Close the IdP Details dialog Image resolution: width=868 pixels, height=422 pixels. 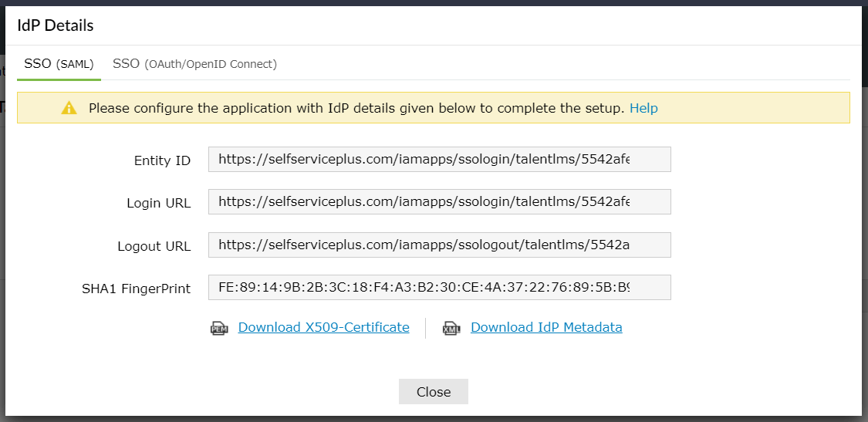coord(434,392)
